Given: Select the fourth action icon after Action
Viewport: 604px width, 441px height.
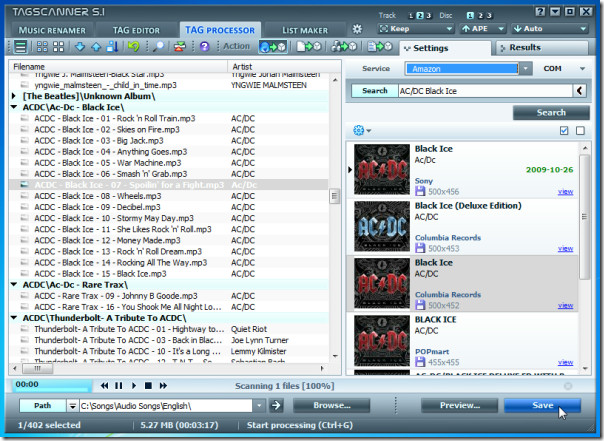Looking at the screenshot, I should pyautogui.click(x=380, y=47).
